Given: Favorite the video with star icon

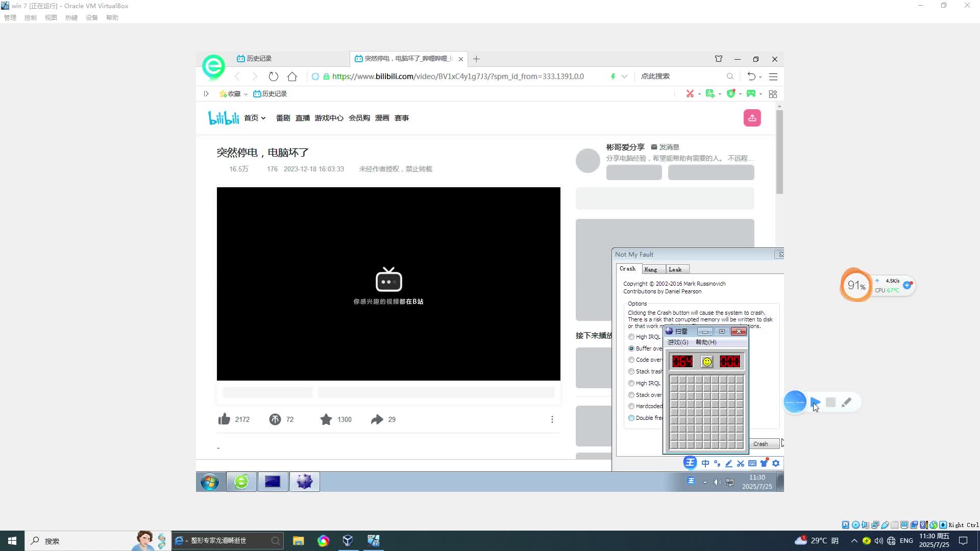Looking at the screenshot, I should coord(326,419).
